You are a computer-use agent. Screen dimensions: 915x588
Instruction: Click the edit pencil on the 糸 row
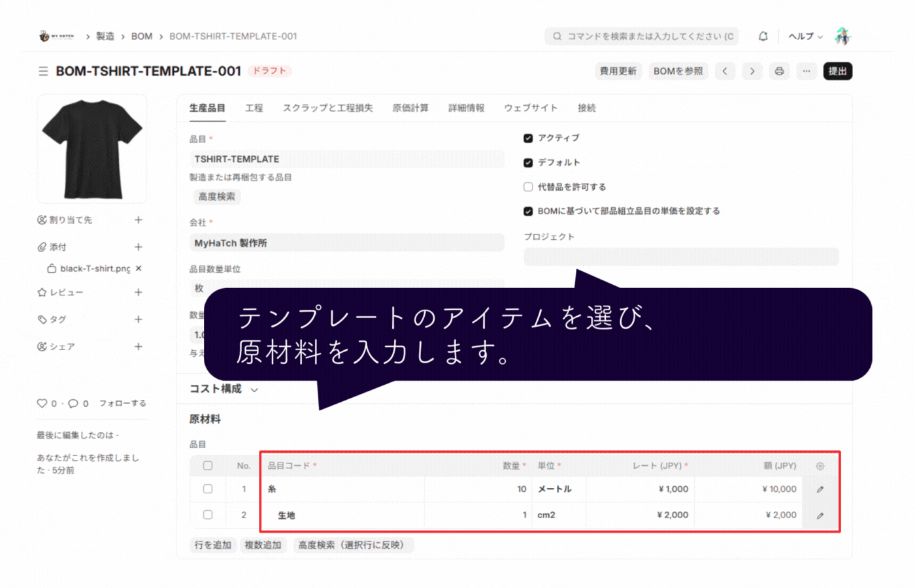(821, 489)
